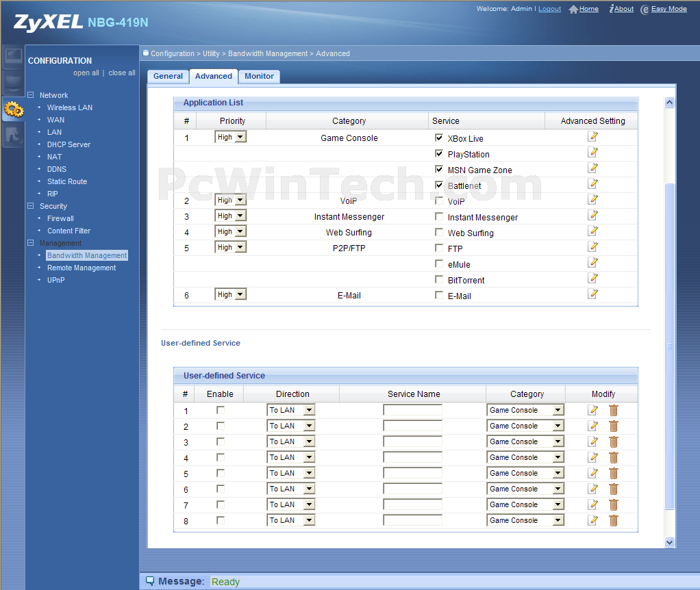The height and width of the screenshot is (590, 700).
Task: Click Service Name field in row 4
Action: pyautogui.click(x=412, y=457)
